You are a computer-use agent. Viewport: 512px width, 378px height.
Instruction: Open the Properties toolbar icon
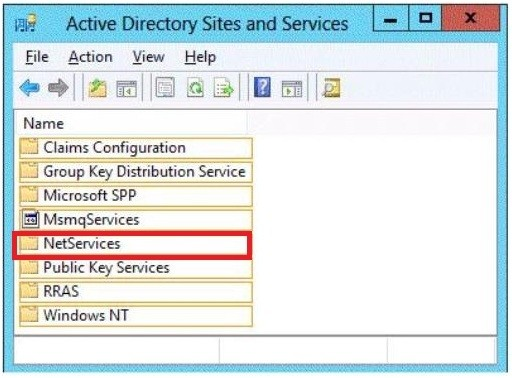click(x=165, y=88)
